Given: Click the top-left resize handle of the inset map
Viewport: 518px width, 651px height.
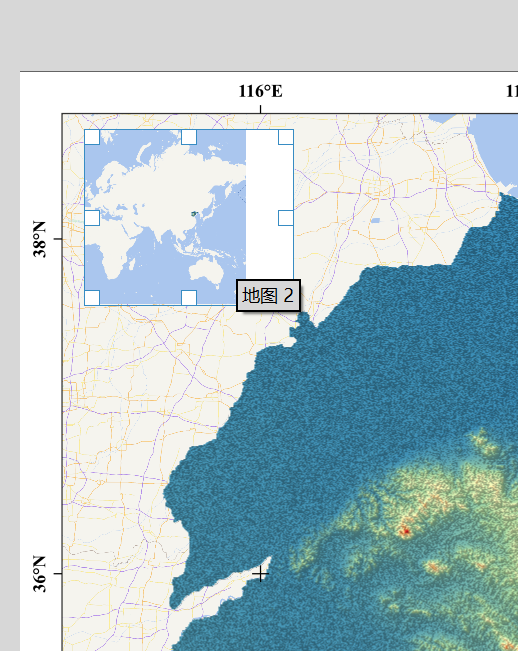Looking at the screenshot, I should click(x=92, y=137).
